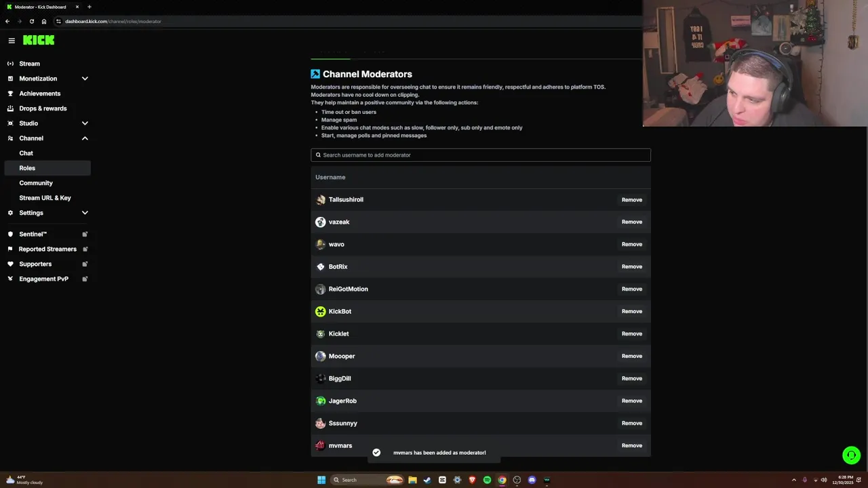Image resolution: width=868 pixels, height=488 pixels.
Task: Show hidden system tray icons
Action: point(794,480)
